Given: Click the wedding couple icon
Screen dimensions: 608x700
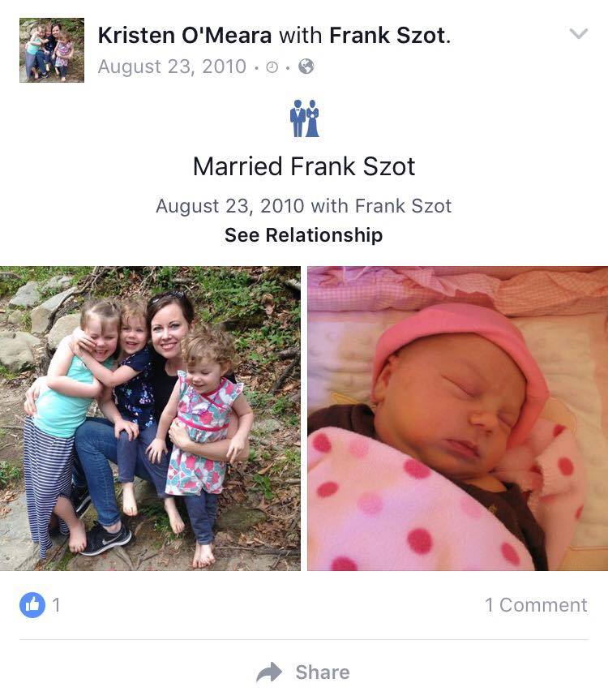Looking at the screenshot, I should (305, 118).
